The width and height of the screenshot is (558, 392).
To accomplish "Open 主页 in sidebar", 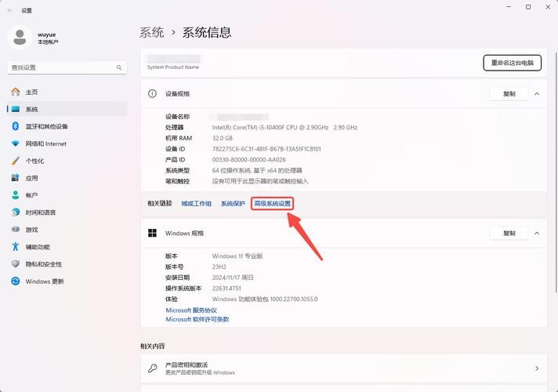I will 67,92.
